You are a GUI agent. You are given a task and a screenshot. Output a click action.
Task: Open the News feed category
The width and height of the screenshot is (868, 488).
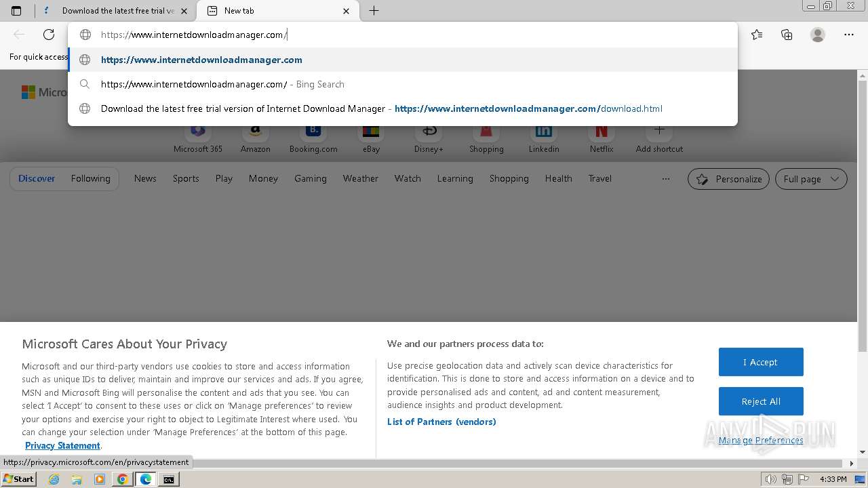(145, 179)
